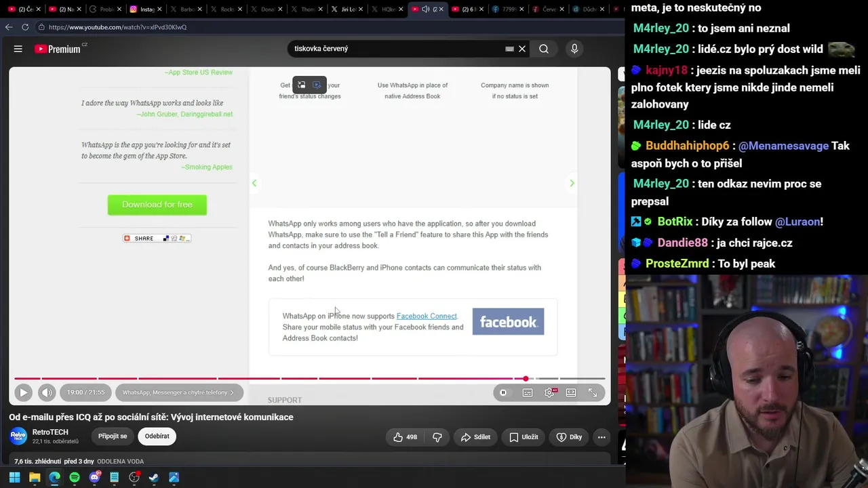Open the Windows Start menu
Viewport: 868px width, 488px height.
tap(14, 478)
